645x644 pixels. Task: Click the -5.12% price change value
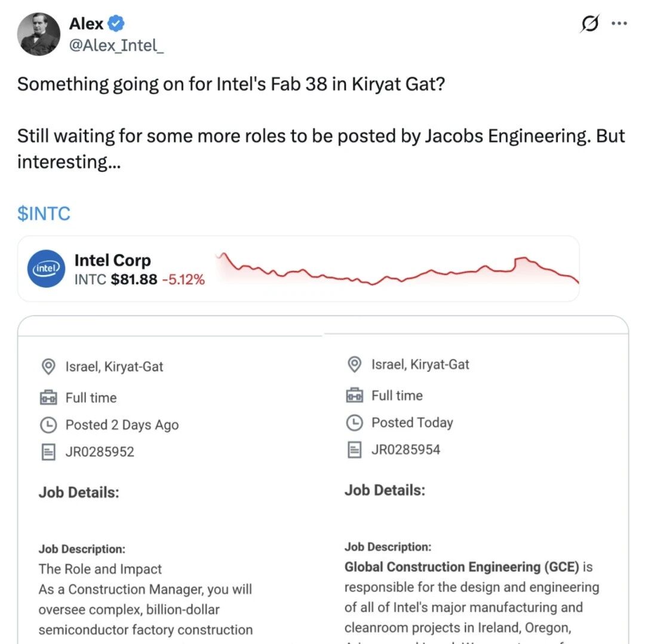tap(183, 279)
